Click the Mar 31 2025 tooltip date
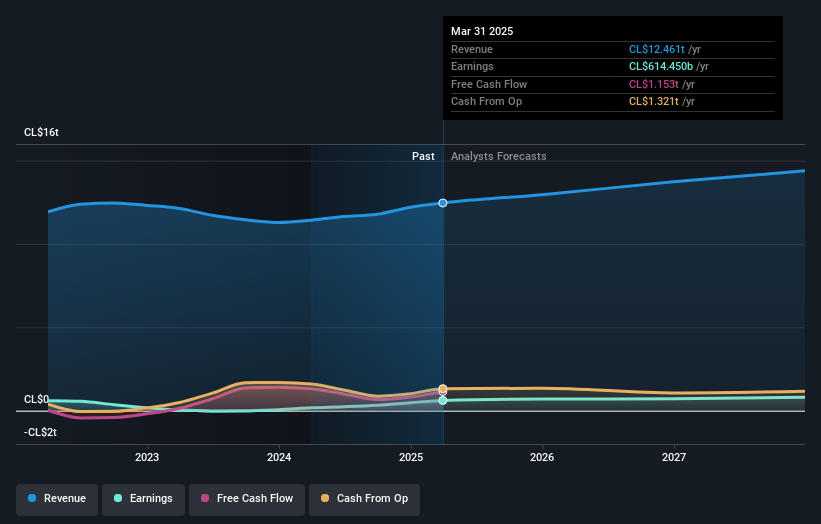Screen dimensions: 821x524 [x=482, y=31]
